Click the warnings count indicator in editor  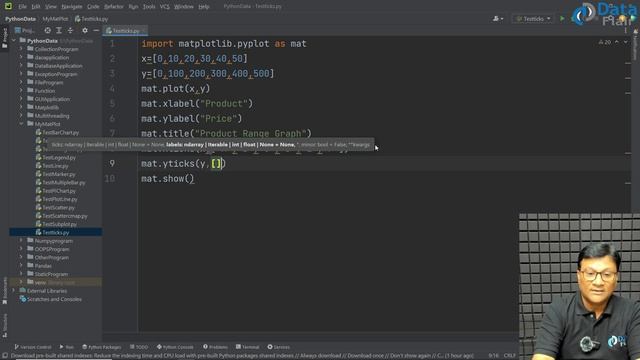605,42
